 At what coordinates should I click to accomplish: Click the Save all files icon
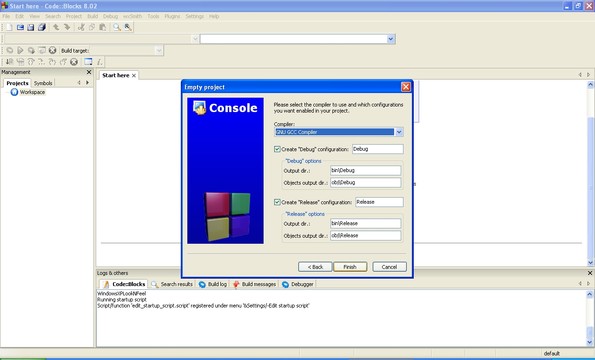[42, 27]
